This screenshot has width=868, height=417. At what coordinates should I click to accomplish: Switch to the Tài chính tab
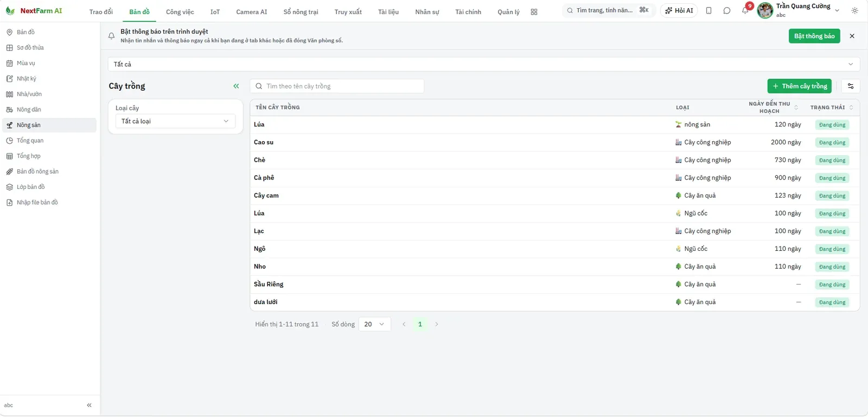(468, 12)
